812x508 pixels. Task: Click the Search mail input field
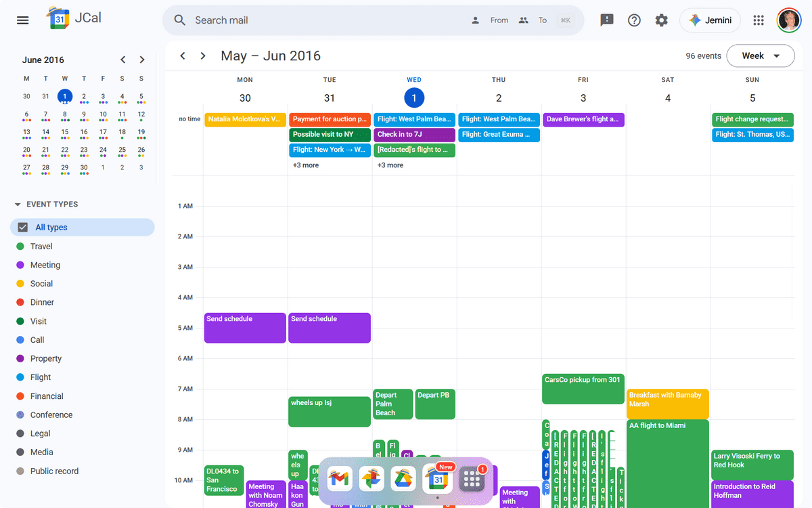[325, 20]
